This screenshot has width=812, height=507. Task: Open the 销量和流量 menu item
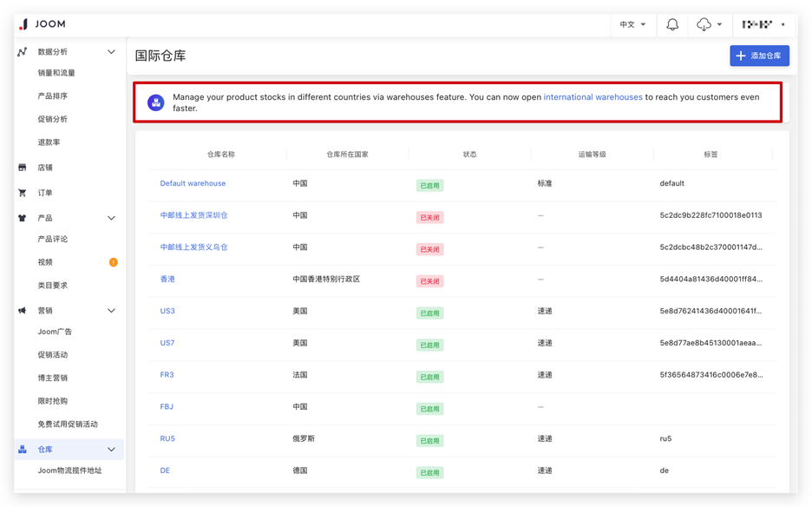point(56,73)
